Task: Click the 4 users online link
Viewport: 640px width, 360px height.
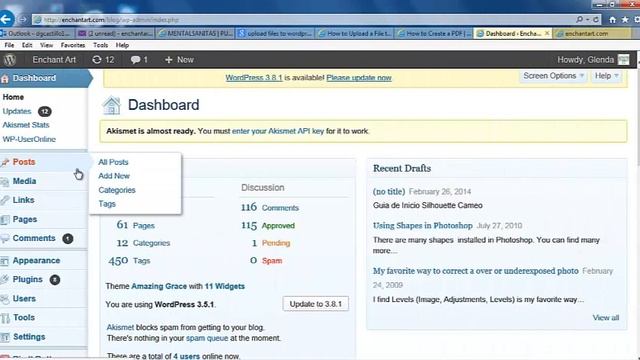Action: coord(187,356)
